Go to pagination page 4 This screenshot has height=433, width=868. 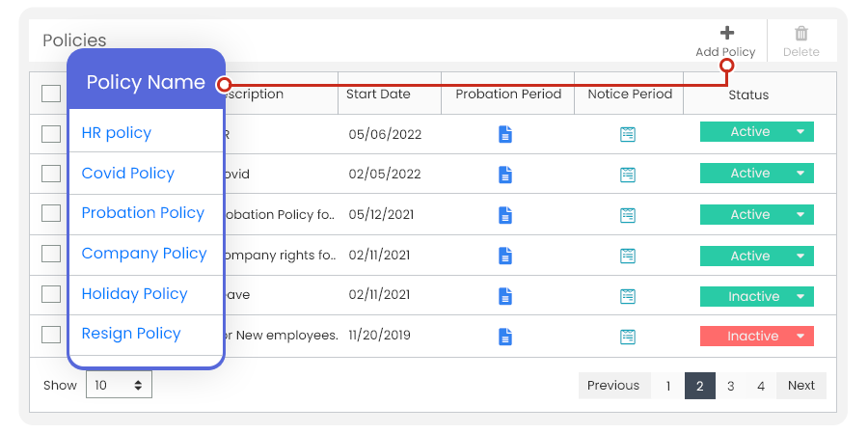pyautogui.click(x=761, y=386)
